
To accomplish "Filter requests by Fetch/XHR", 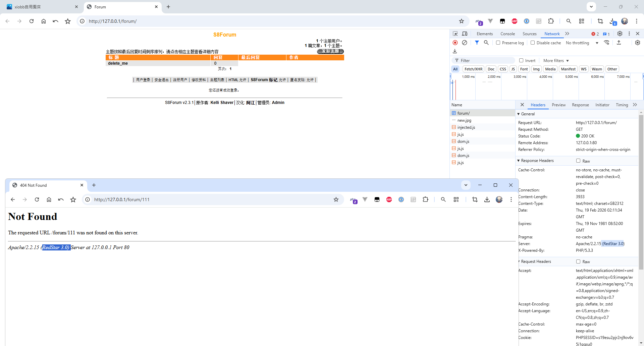I will (473, 69).
